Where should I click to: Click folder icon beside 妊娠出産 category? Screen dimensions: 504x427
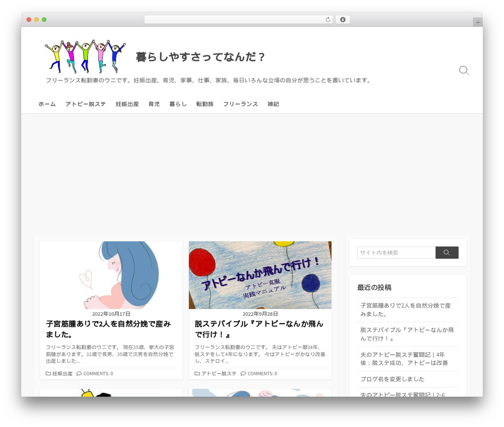[x=48, y=373]
